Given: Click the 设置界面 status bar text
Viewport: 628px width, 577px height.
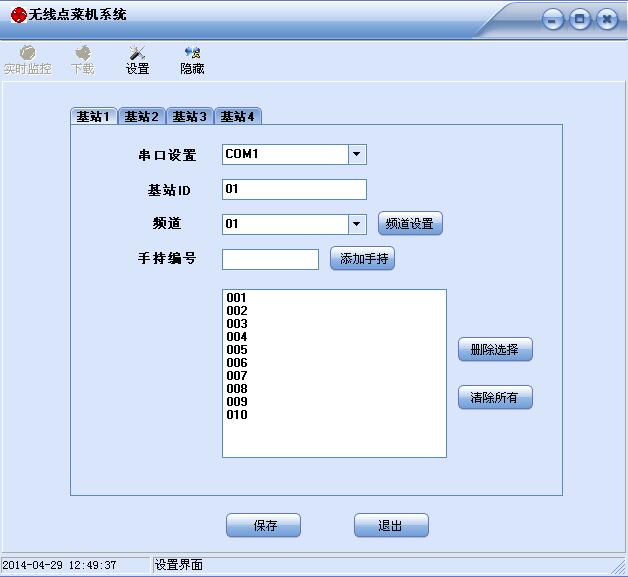Looking at the screenshot, I should tap(179, 565).
